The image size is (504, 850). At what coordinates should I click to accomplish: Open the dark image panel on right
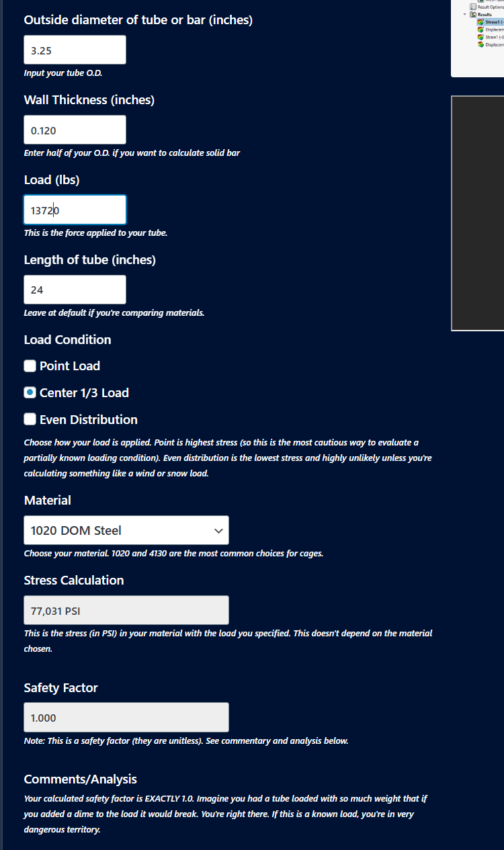point(477,213)
